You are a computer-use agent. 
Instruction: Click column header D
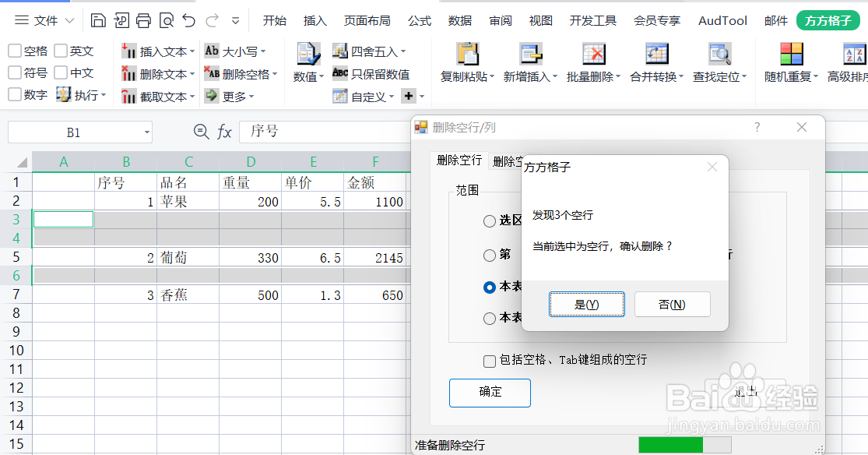point(251,162)
